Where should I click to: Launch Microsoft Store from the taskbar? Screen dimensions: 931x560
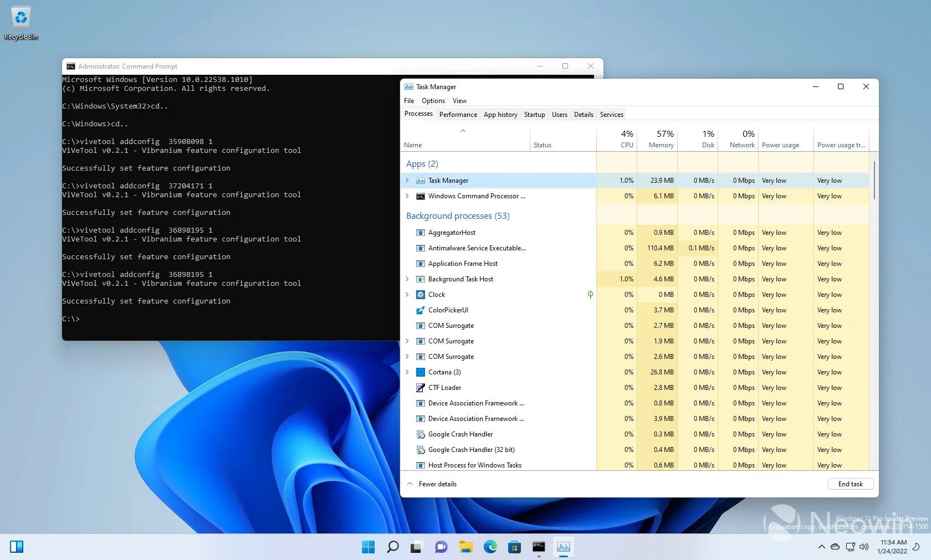pyautogui.click(x=515, y=547)
